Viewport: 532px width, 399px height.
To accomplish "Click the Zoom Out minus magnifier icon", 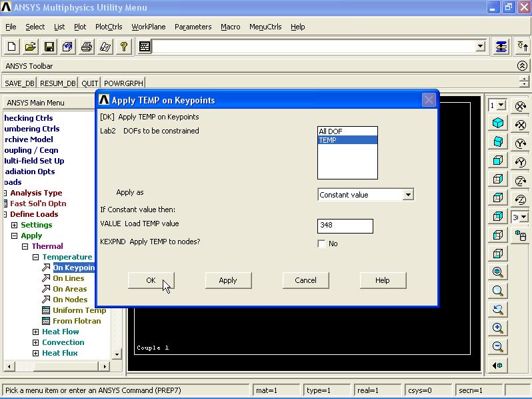I will (498, 347).
